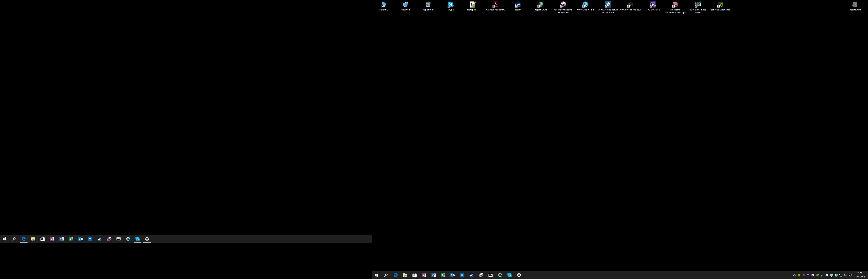Open the ESET security tray icon
Image resolution: width=868 pixels, height=279 pixels.
pos(836,275)
